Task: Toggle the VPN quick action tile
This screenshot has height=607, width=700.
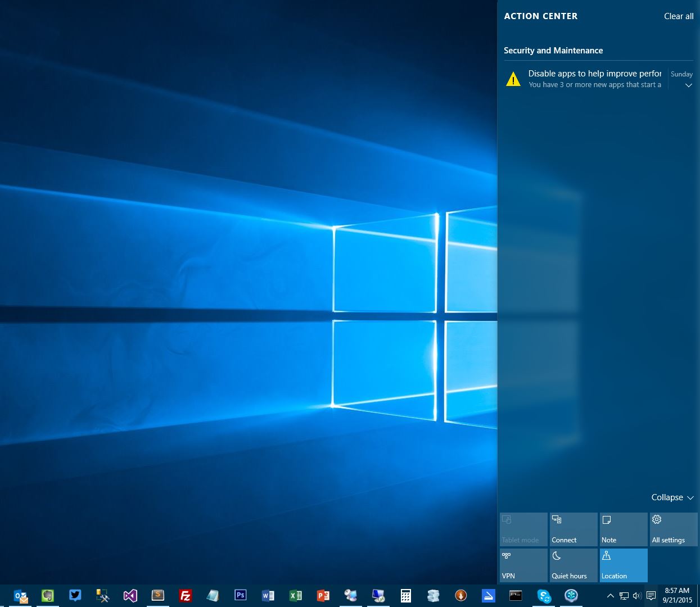Action: coord(523,565)
